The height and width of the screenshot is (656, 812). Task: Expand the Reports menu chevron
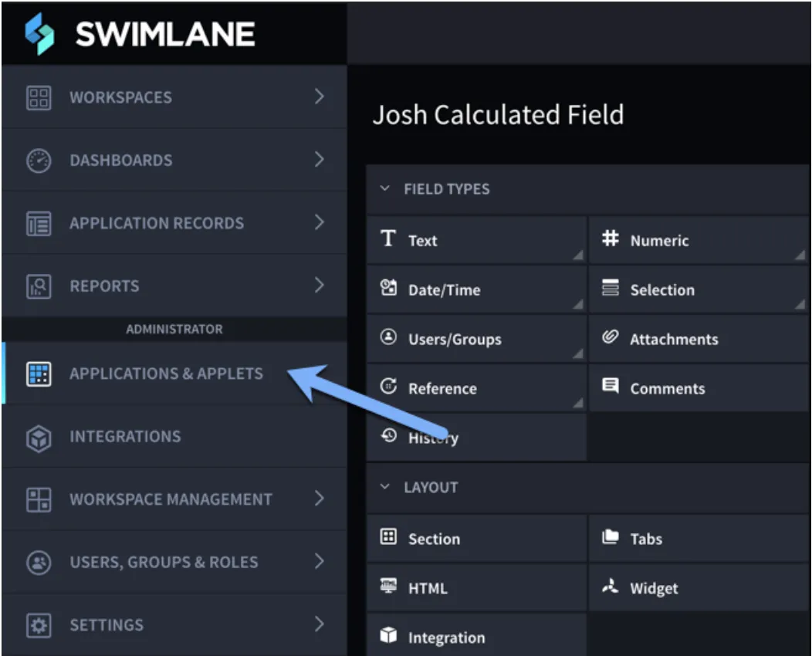tap(319, 285)
